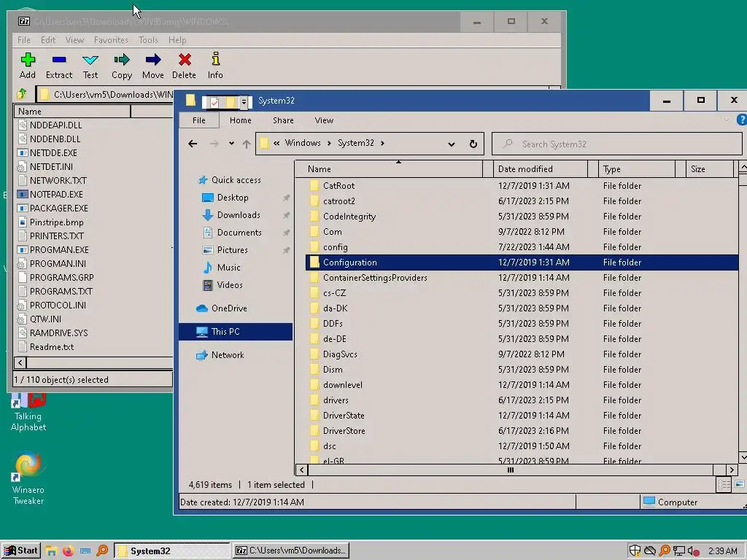747x560 pixels.
Task: Open Explorer Help question mark icon
Action: tap(741, 120)
